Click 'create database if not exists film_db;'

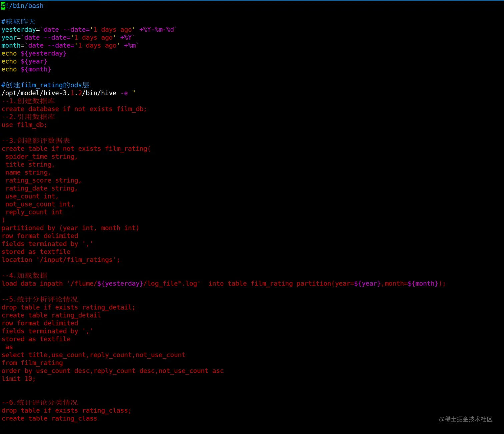point(74,109)
